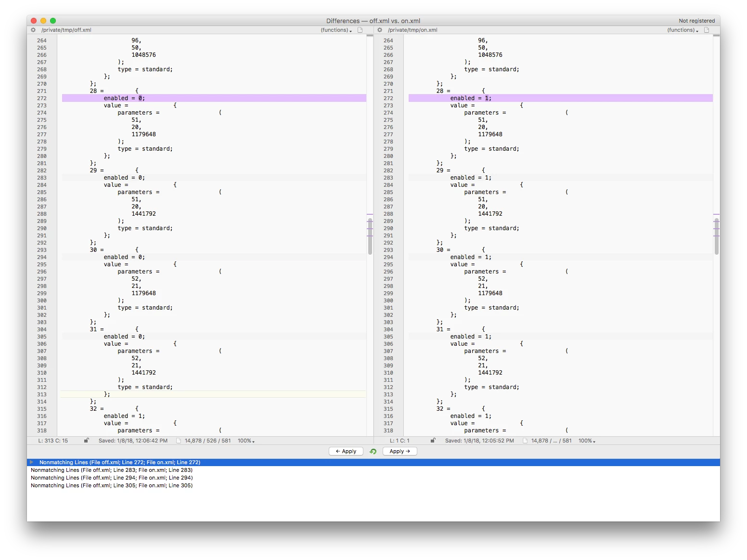Toggle the lock icon in the right status bar
This screenshot has width=747, height=560.
point(433,441)
